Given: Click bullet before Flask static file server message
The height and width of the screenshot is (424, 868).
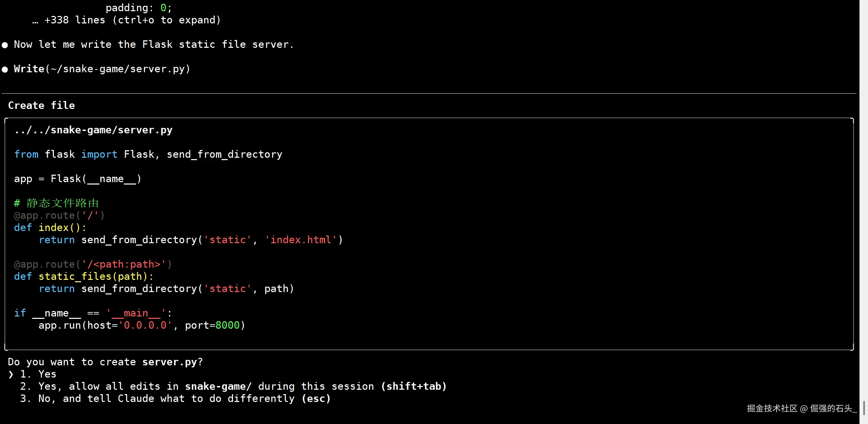Looking at the screenshot, I should coord(5,45).
